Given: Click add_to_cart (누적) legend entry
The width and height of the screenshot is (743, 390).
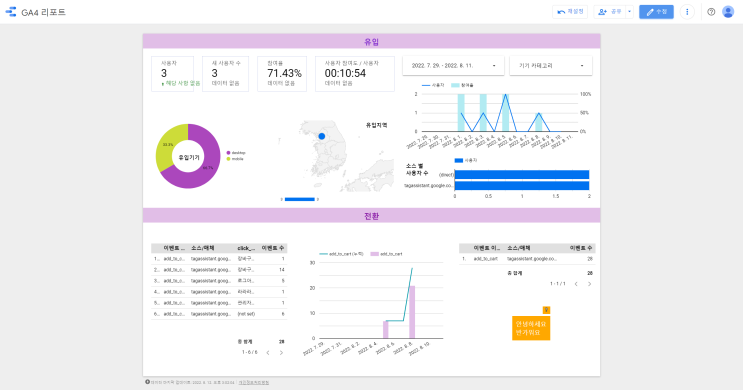Looking at the screenshot, I should pyautogui.click(x=341, y=254).
